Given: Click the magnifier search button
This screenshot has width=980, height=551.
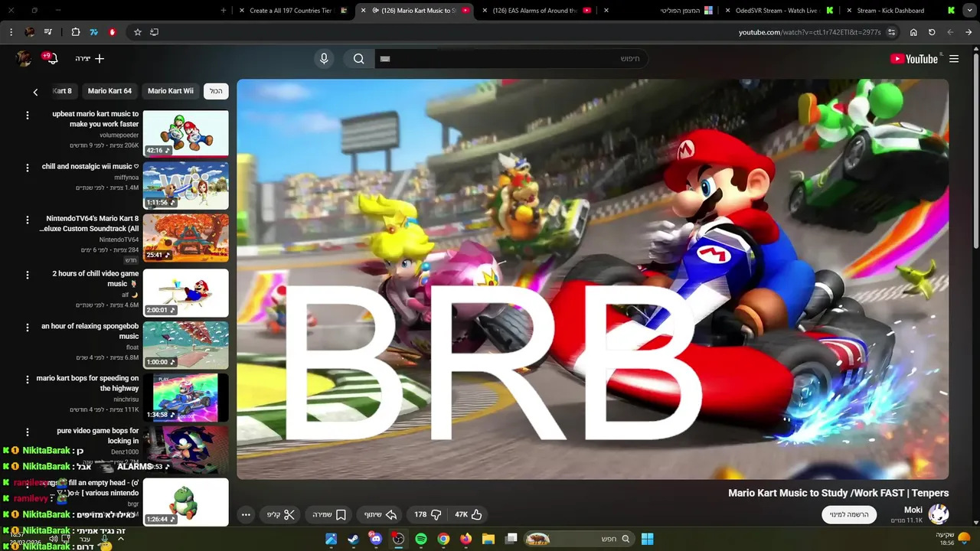Looking at the screenshot, I should point(358,59).
